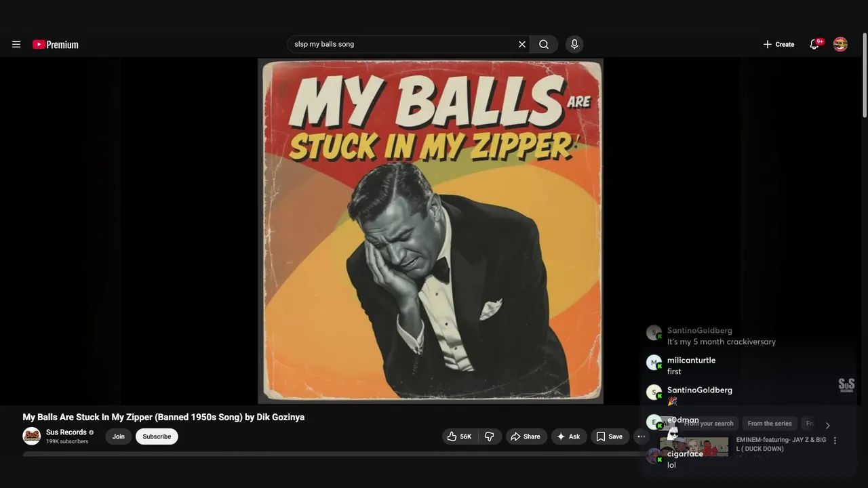This screenshot has height=488, width=868.
Task: Click the video title text
Action: (x=163, y=418)
